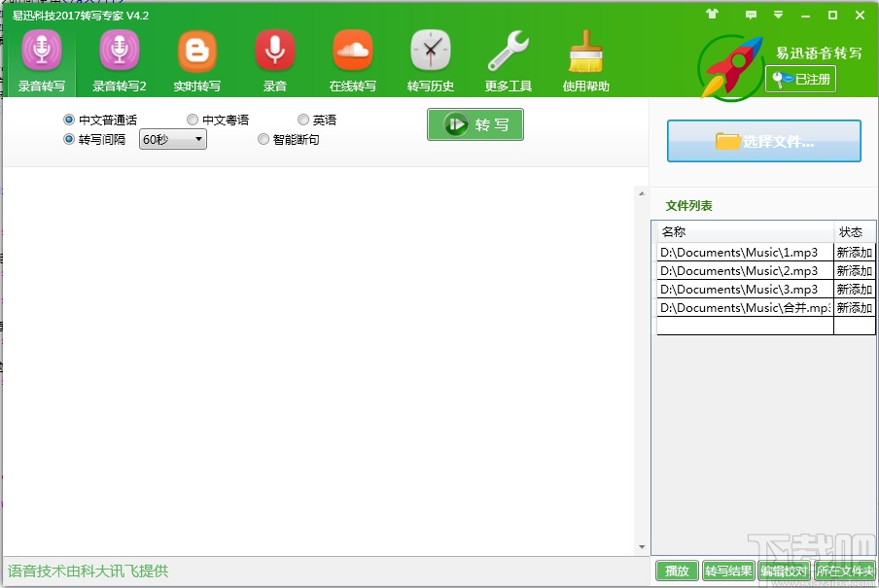Click the feedback chat bubble icon
879x588 pixels.
751,15
